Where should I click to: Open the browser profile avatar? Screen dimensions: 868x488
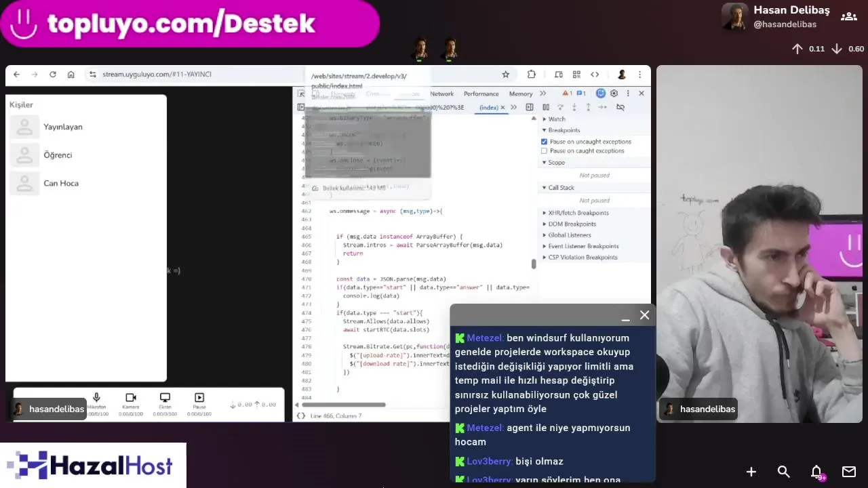pyautogui.click(x=621, y=75)
